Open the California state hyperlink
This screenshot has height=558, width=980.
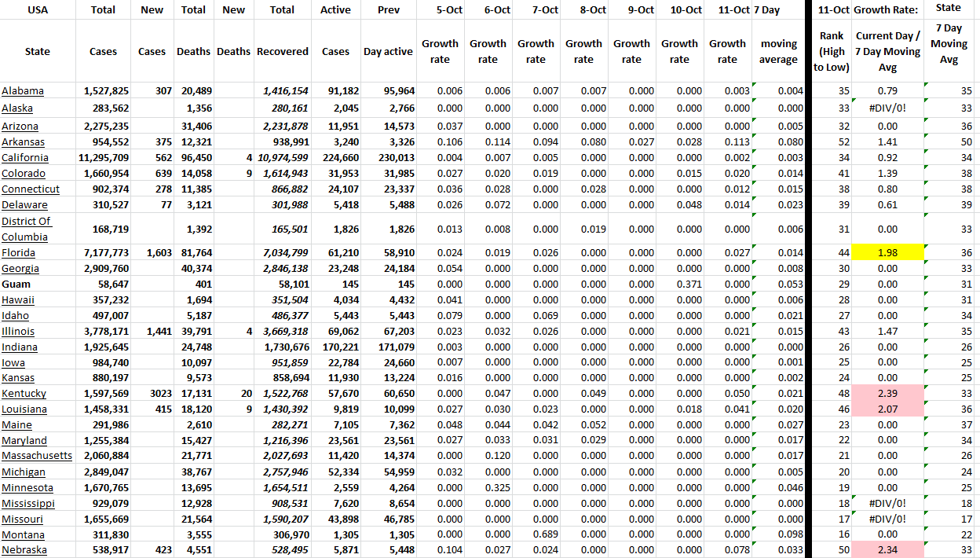pyautogui.click(x=25, y=157)
